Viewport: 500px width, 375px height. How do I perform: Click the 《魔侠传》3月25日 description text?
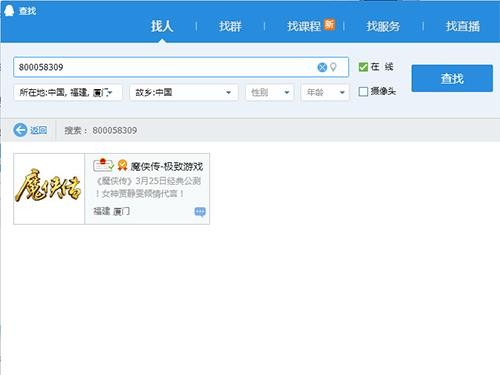coord(148,187)
